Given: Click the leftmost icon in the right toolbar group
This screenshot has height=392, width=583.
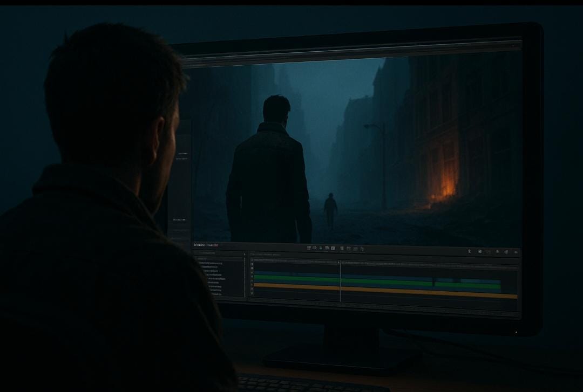Looking at the screenshot, I should click(469, 251).
